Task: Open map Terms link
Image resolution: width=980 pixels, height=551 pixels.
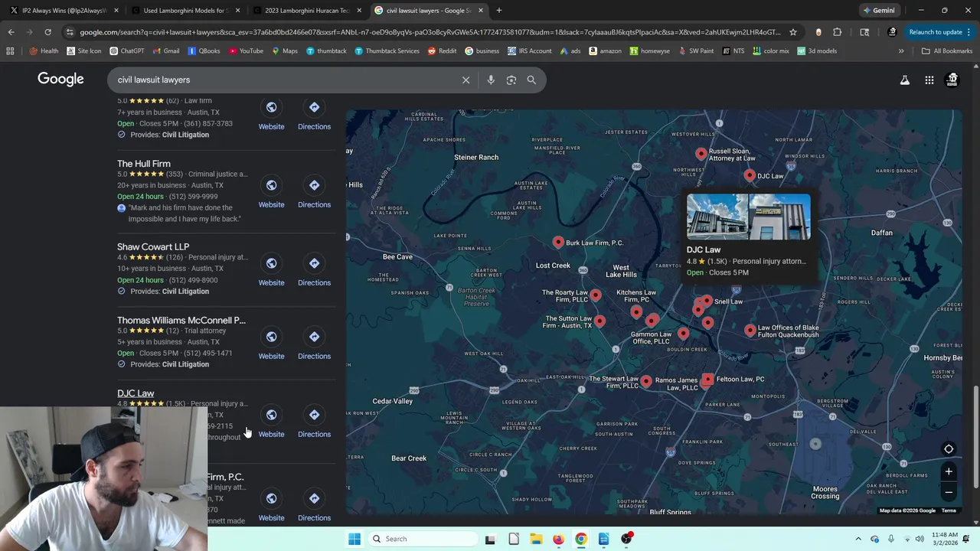Action: (949, 510)
